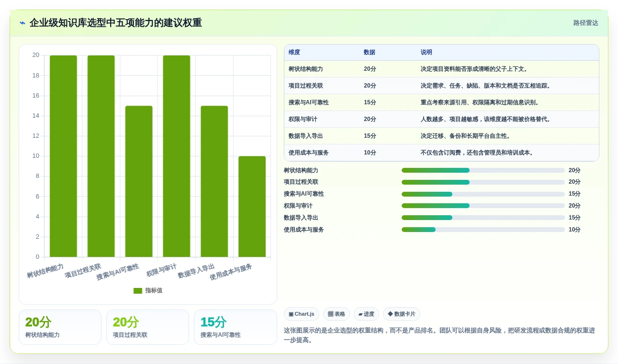Click the 表格 tag chip
The width and height of the screenshot is (618, 364).
(x=337, y=314)
